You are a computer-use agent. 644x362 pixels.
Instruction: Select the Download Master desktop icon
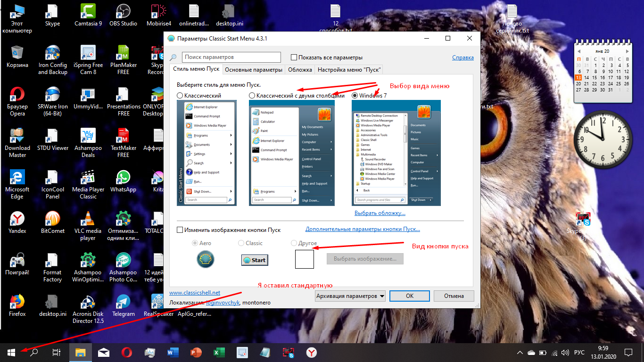pos(17,143)
